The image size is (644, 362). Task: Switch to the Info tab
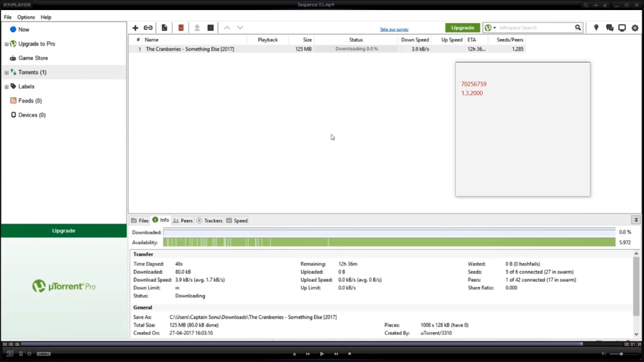(x=161, y=220)
